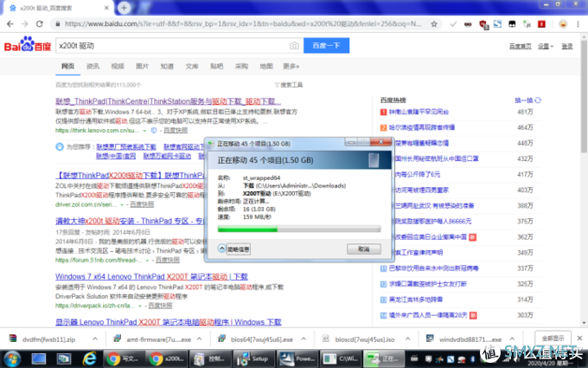Select the 地图 search tab

pos(266,67)
